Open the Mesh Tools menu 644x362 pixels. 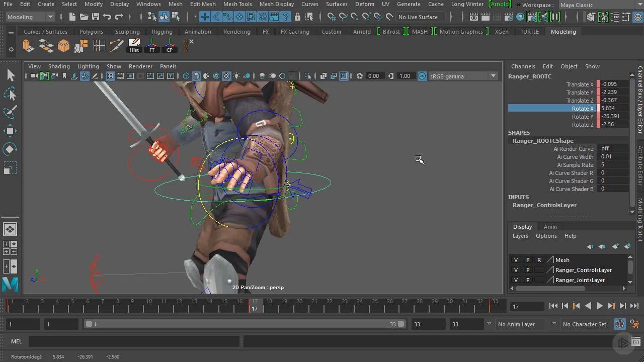coord(237,4)
